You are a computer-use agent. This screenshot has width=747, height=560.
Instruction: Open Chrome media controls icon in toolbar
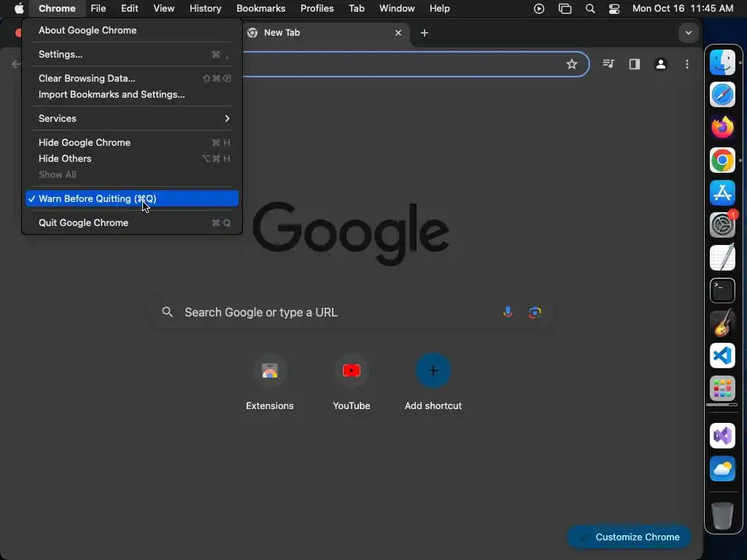pos(608,64)
